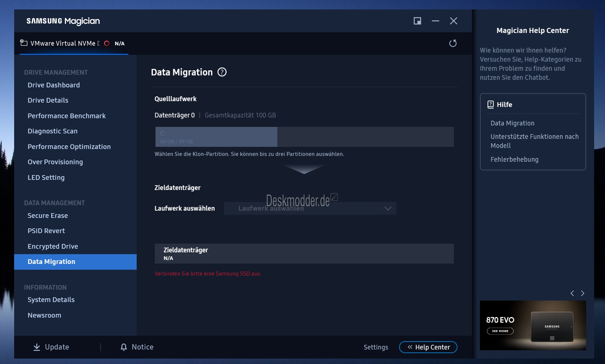This screenshot has height=364, width=605.
Task: Select the C: partition bar on Datenträger 0
Action: tap(216, 137)
